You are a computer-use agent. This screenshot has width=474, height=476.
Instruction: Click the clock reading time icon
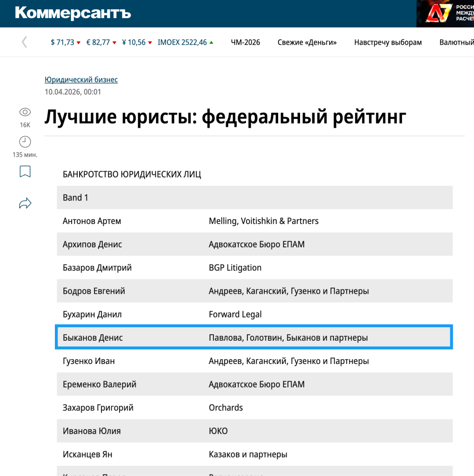(x=25, y=142)
